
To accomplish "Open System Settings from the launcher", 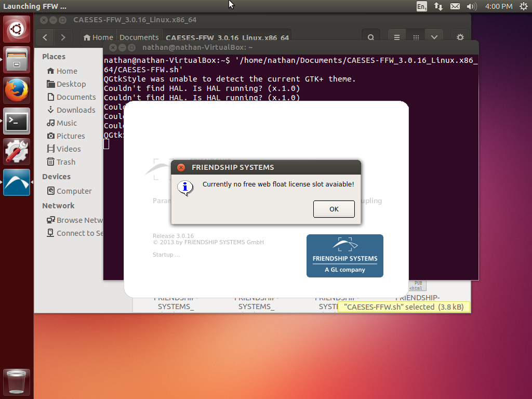I will point(17,152).
